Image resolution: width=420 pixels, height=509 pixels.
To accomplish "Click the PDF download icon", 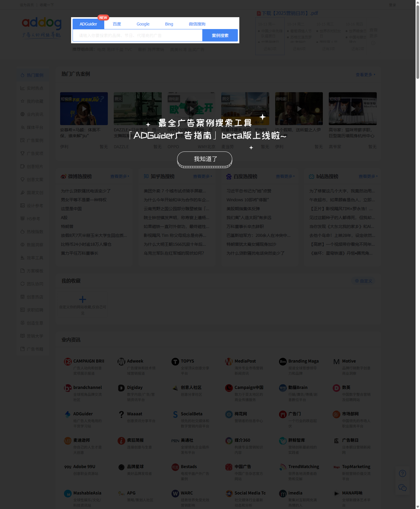I will (x=259, y=13).
